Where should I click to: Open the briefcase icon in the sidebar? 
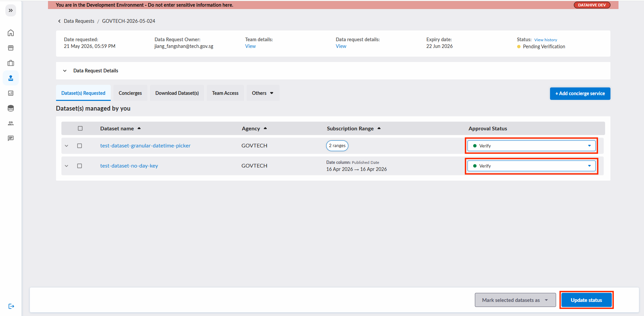[x=11, y=63]
